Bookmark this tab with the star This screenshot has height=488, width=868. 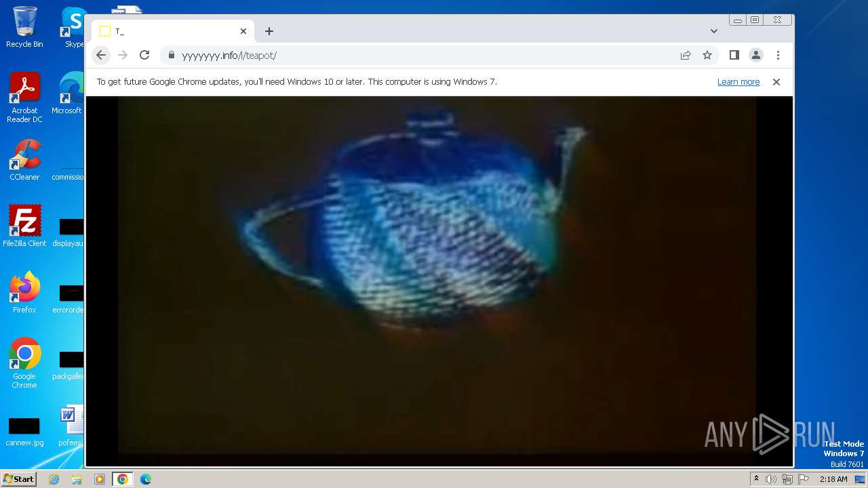pyautogui.click(x=707, y=55)
